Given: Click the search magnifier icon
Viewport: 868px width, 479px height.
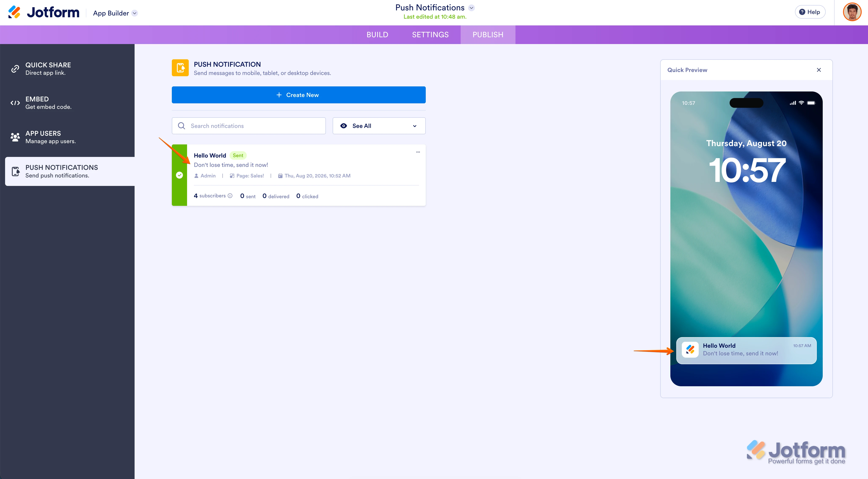Looking at the screenshot, I should [x=181, y=126].
